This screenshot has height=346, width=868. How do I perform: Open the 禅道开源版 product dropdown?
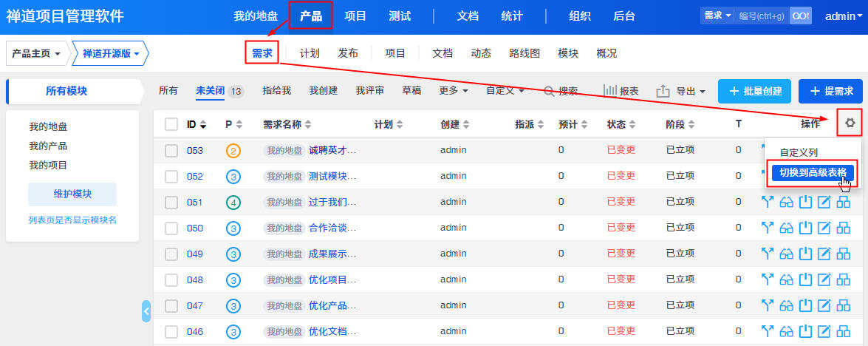(x=110, y=54)
